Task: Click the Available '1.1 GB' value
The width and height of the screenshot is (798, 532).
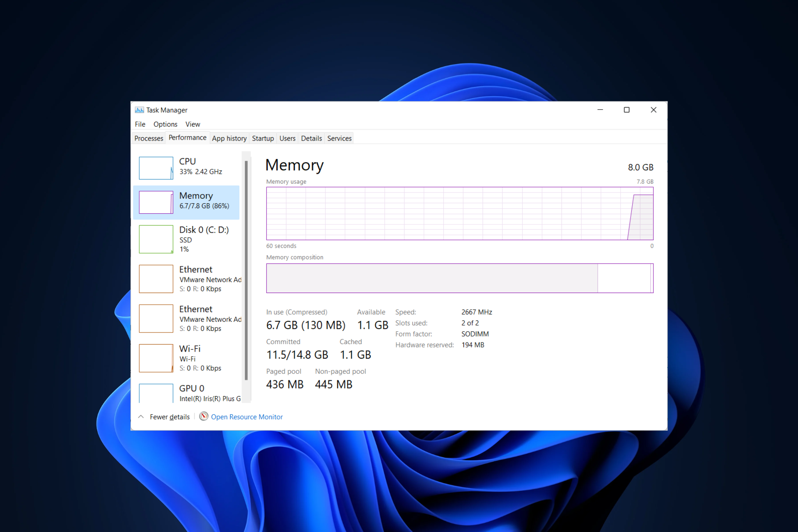Action: 373,325
